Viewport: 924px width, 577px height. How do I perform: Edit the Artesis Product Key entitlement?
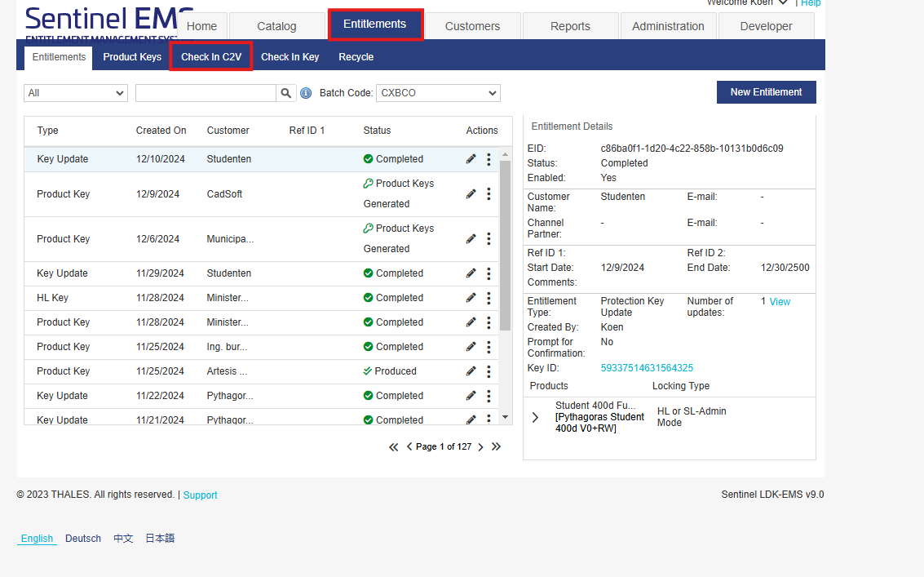click(471, 371)
